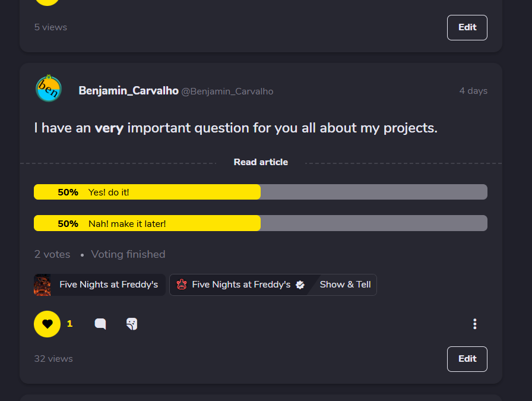Open the Five Nights at Freddy's game tag
The width and height of the screenshot is (532, 401).
[x=109, y=285]
